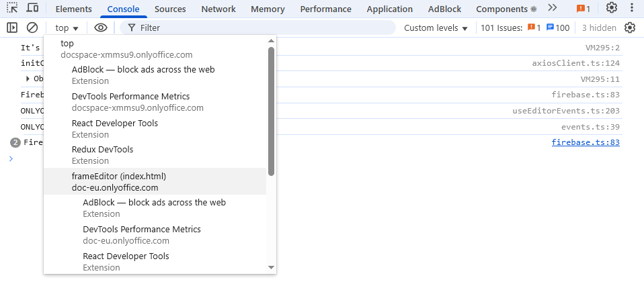Click the dropdown scrollbar up arrow

271,40
